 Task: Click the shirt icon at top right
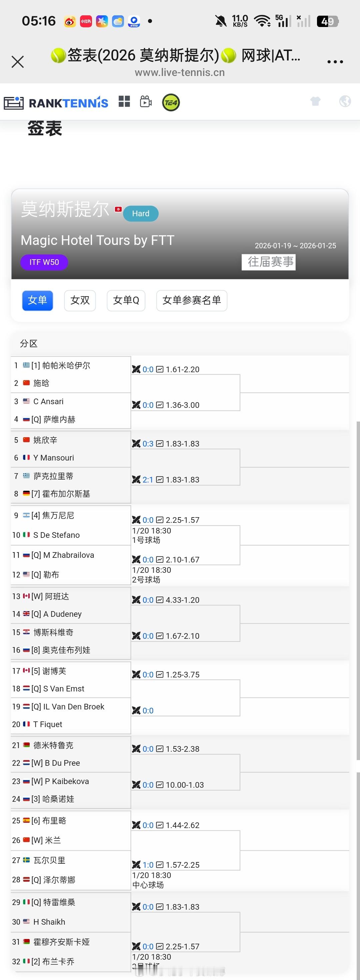(x=315, y=102)
